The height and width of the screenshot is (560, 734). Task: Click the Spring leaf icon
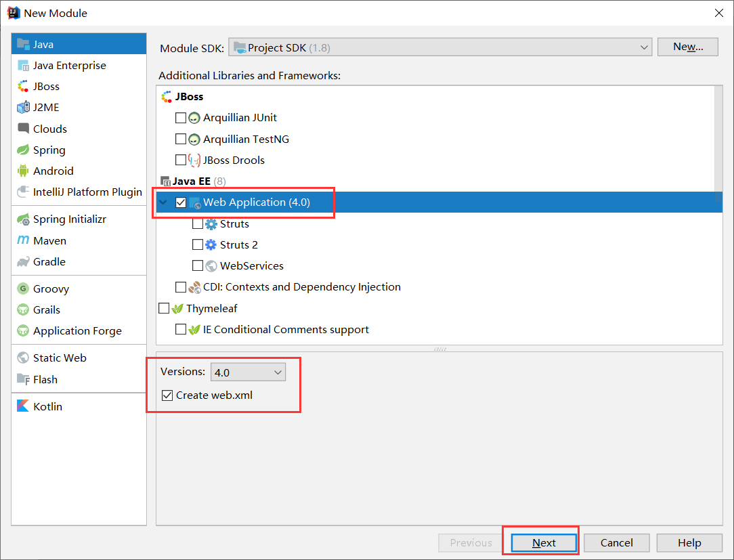pyautogui.click(x=23, y=150)
